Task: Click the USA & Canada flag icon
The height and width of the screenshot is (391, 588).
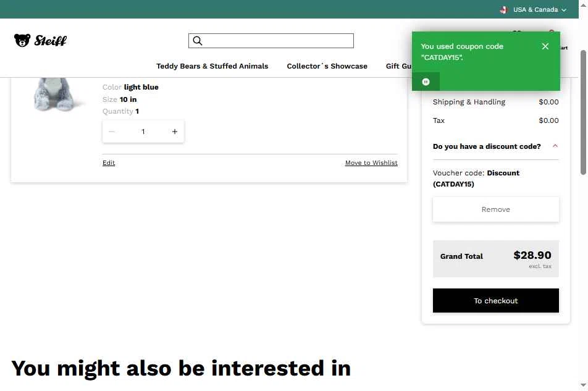Action: tap(503, 10)
